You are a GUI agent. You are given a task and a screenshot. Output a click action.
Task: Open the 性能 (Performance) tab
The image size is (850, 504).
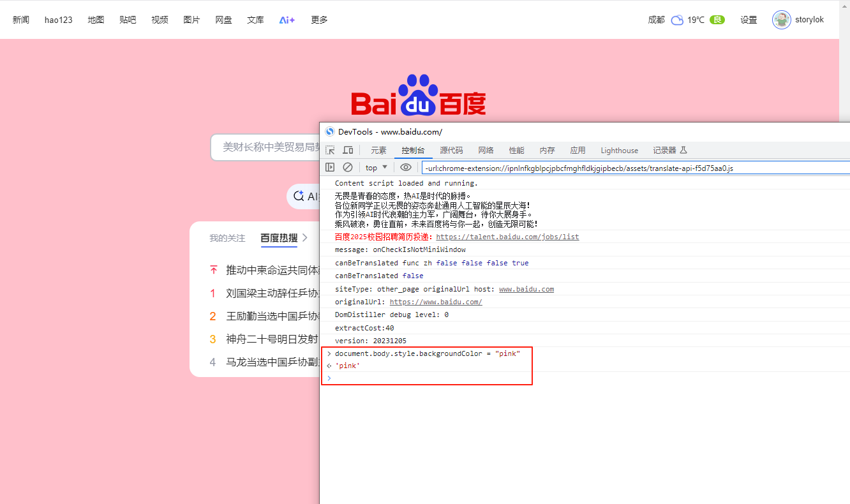[516, 151]
